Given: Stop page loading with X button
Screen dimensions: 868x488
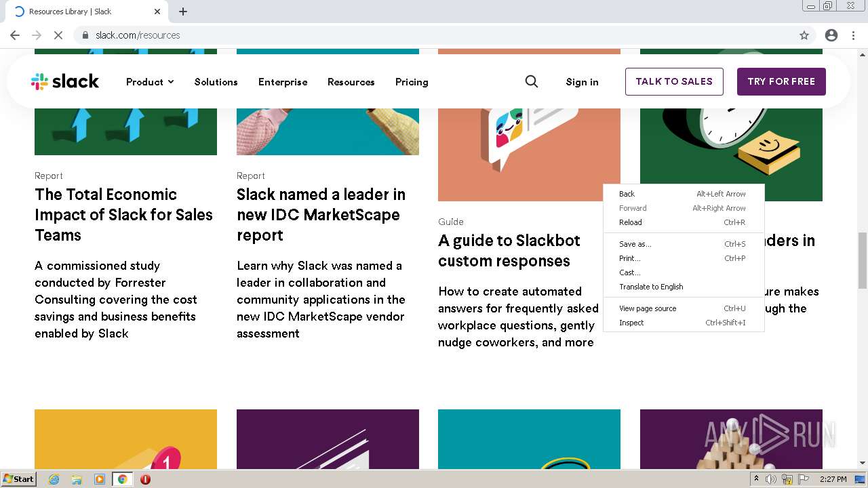Looking at the screenshot, I should (x=58, y=35).
